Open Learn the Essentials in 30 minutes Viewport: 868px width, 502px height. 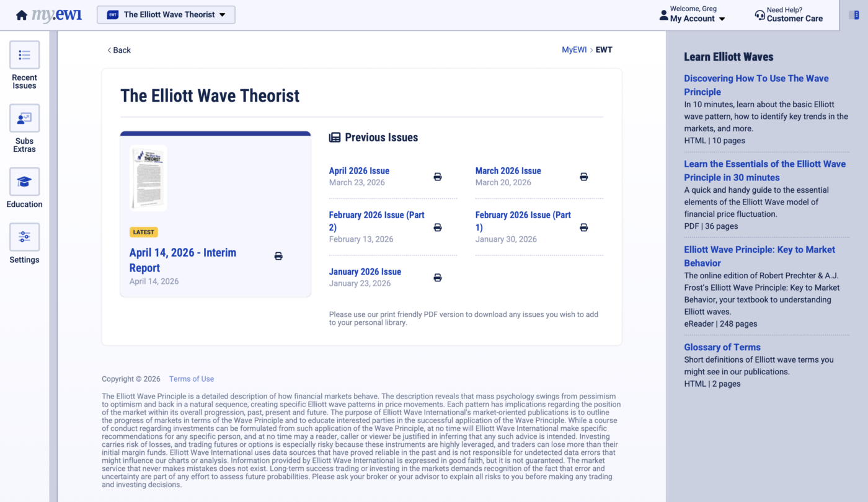click(765, 170)
